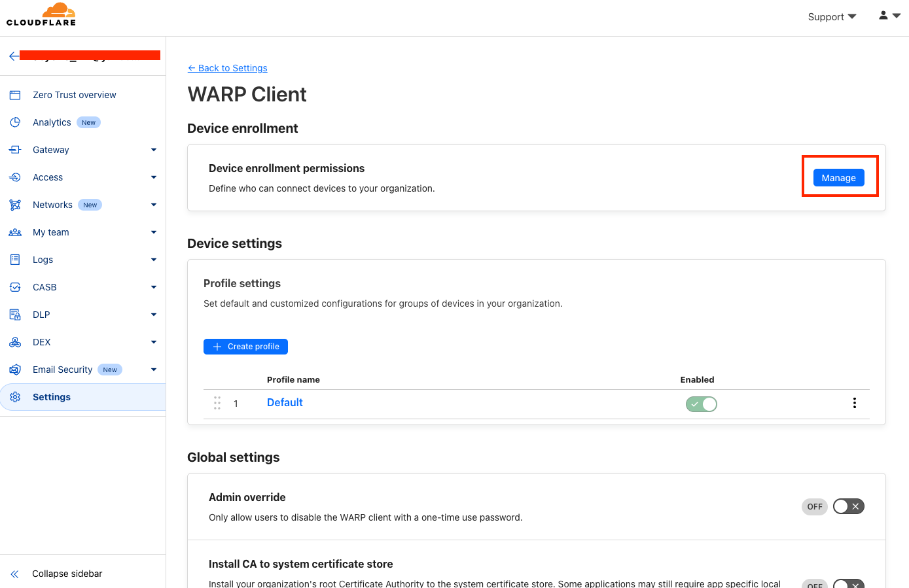
Task: Disable the Default profile toggle
Action: coord(701,404)
